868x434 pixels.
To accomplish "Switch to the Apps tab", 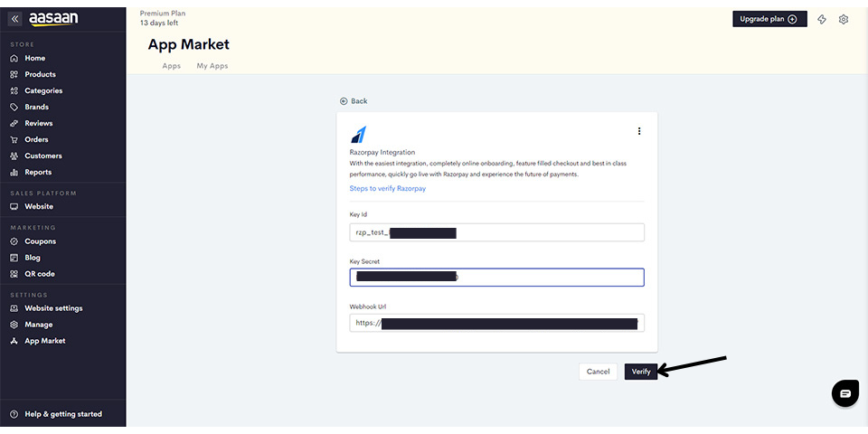I will (171, 66).
